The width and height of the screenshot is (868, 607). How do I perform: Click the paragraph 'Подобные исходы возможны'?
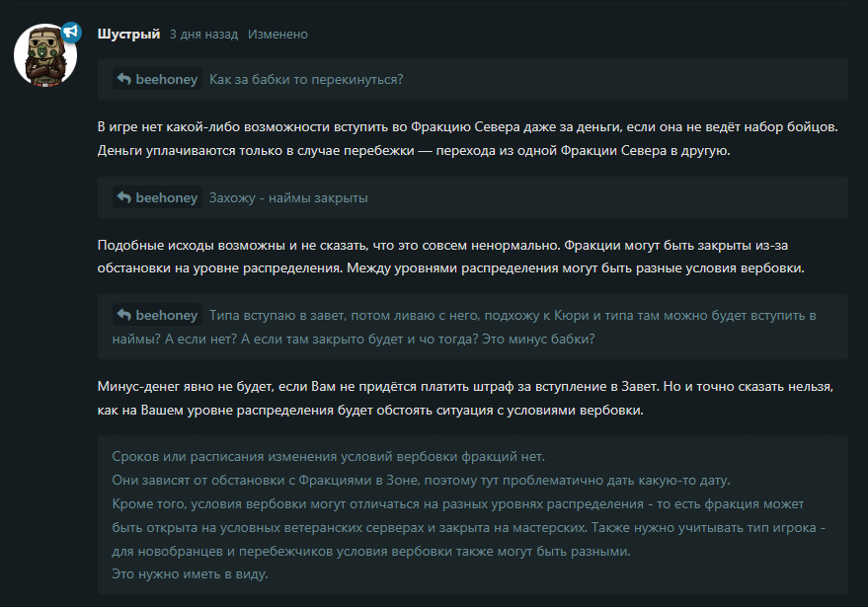point(450,257)
